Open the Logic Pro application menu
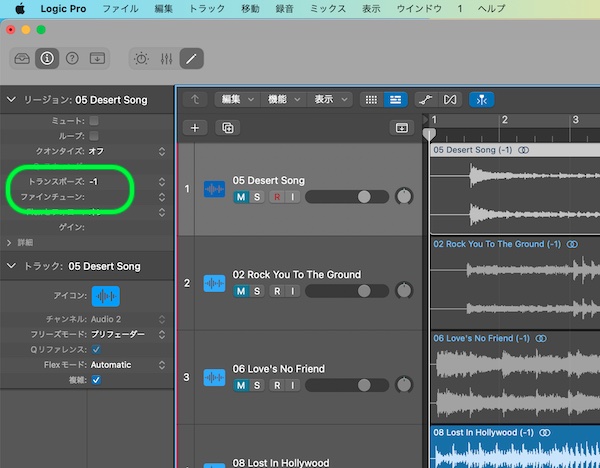This screenshot has height=468, width=600. tap(63, 9)
